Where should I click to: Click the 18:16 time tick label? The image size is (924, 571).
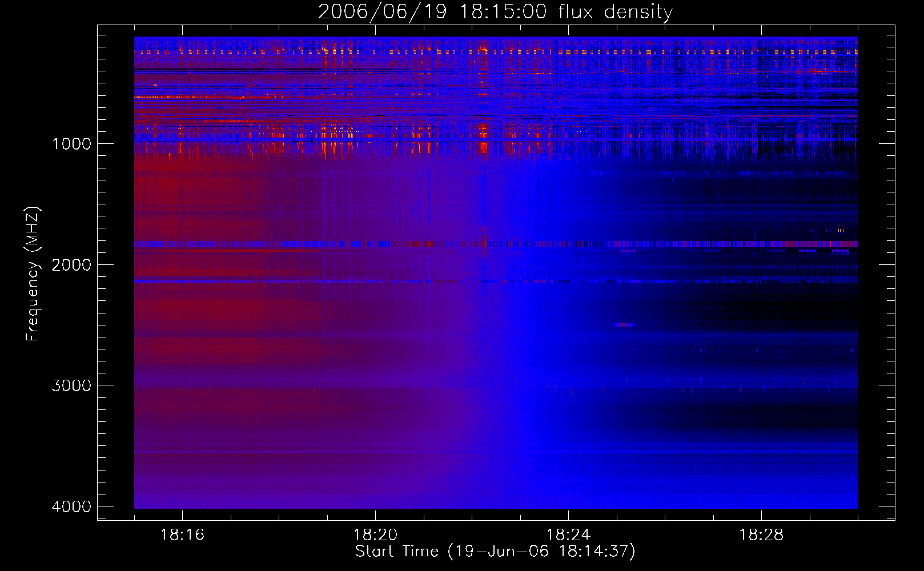182,535
